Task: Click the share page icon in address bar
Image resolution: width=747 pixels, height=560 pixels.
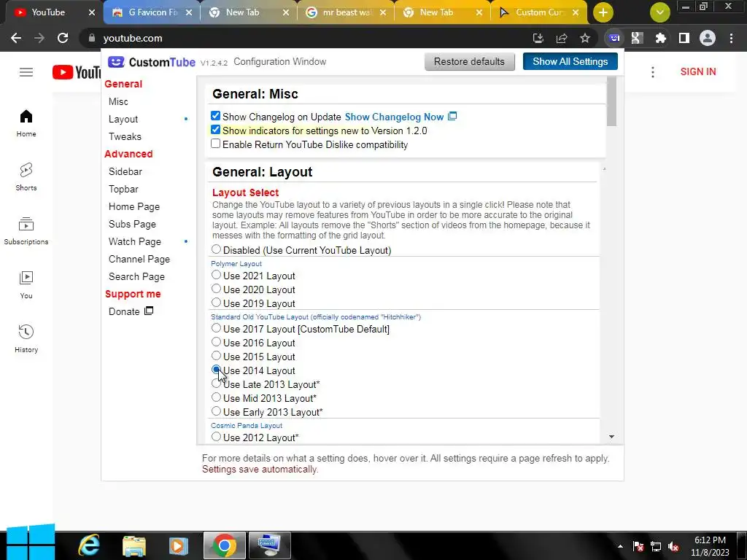Action: coord(562,38)
